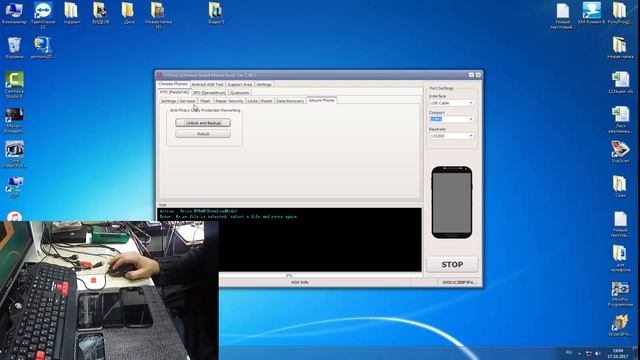Open the Компьютер desktop icon

pyautogui.click(x=13, y=13)
